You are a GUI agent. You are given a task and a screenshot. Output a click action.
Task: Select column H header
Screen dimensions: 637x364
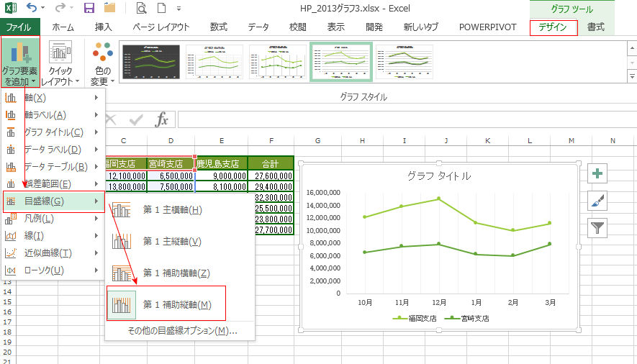point(362,141)
